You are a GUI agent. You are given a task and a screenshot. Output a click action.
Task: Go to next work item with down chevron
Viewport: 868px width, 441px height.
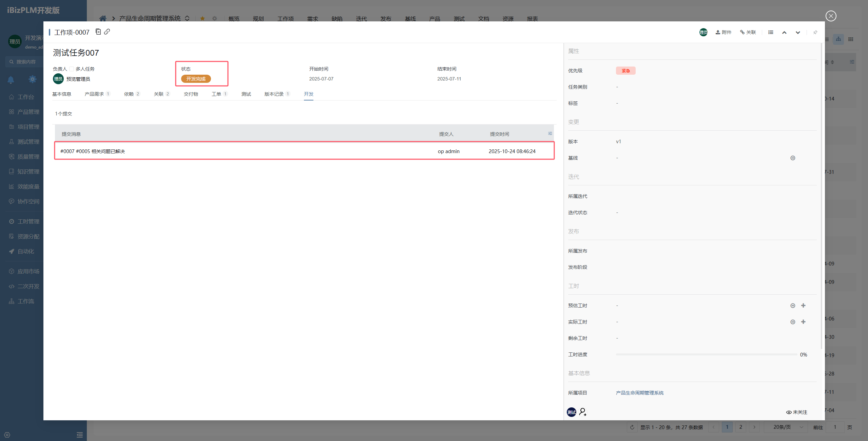(x=798, y=33)
